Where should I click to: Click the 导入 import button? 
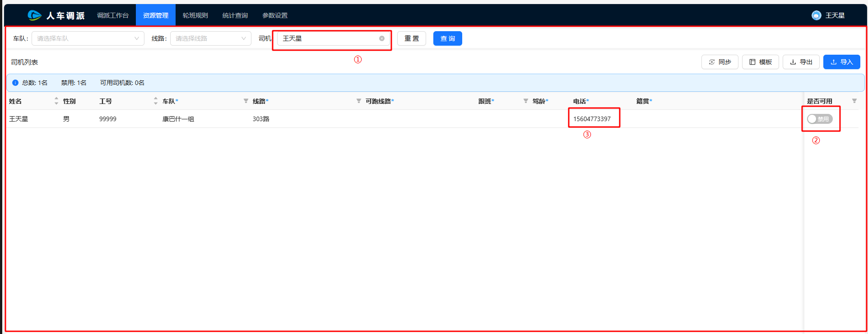(x=841, y=62)
